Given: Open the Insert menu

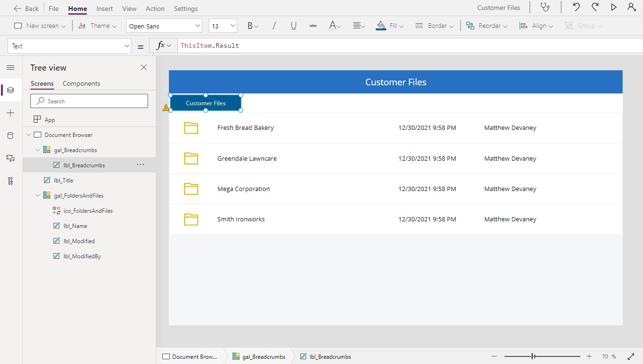Looking at the screenshot, I should pos(104,9).
